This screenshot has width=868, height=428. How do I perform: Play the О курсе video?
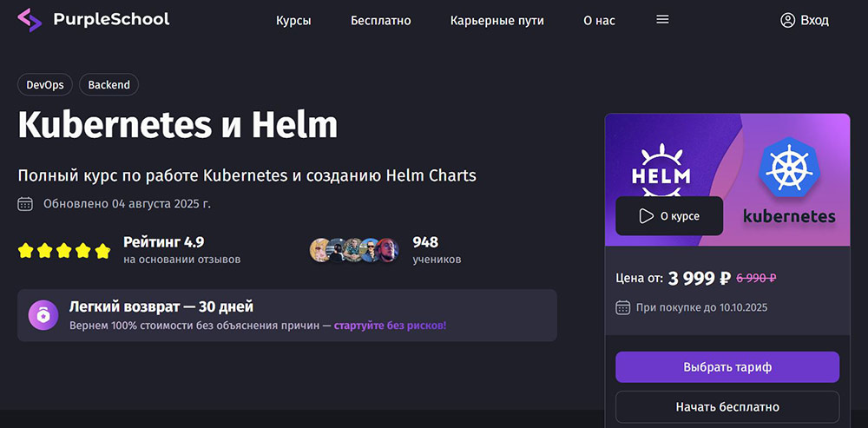tap(669, 216)
